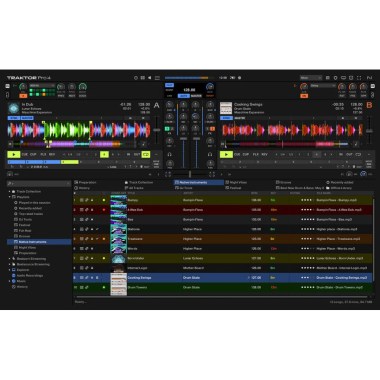Click the Deck B letter focus indicator
Image resolution: width=380 pixels, height=380 pixels.
pyautogui.click(x=369, y=105)
